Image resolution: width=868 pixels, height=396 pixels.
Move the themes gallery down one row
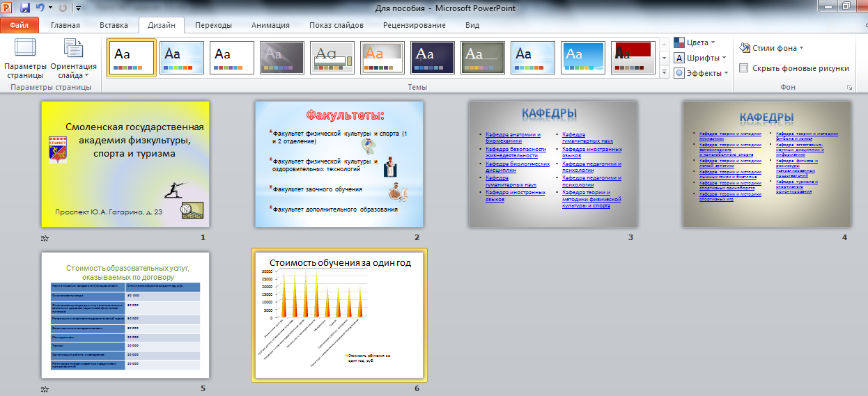pos(664,57)
